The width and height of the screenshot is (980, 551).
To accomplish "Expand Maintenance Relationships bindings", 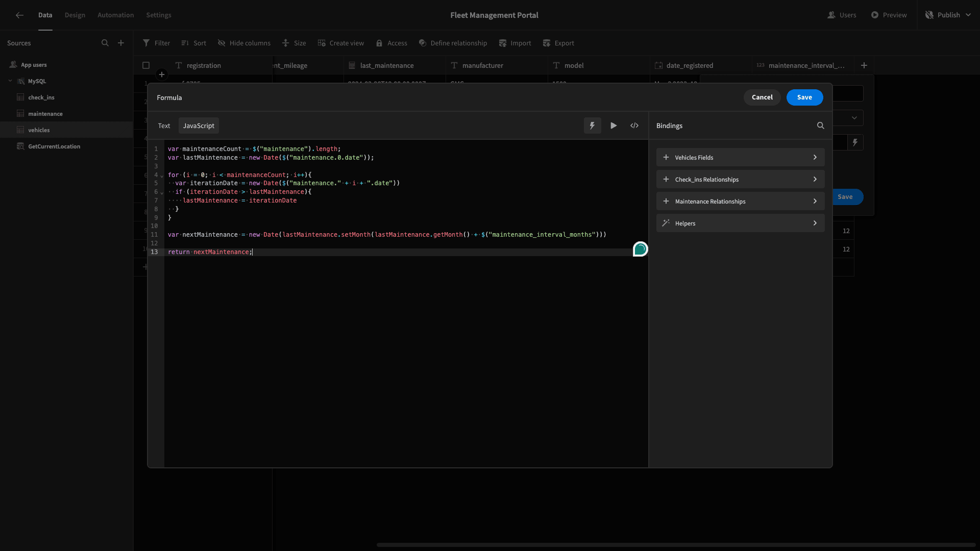I will tap(740, 201).
